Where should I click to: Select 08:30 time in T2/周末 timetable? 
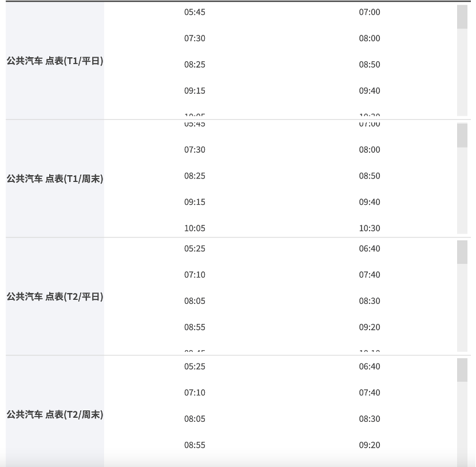(370, 419)
